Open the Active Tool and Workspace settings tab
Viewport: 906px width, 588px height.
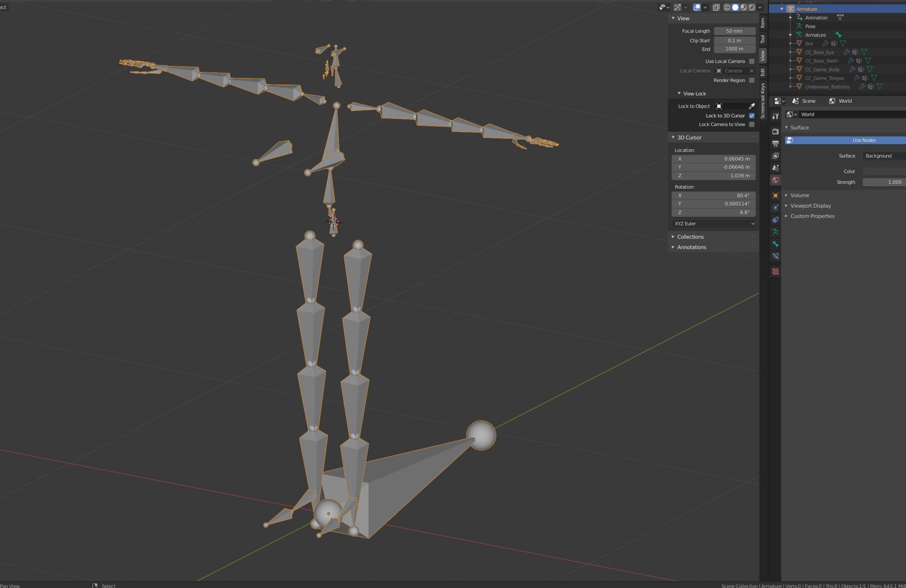point(776,116)
